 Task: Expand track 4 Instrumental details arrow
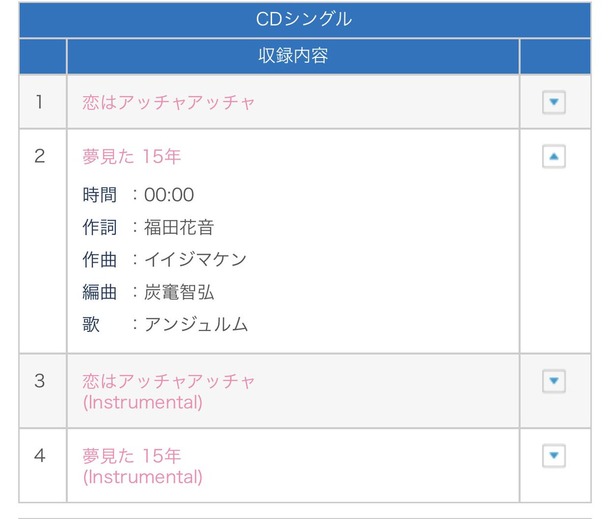pos(553,456)
